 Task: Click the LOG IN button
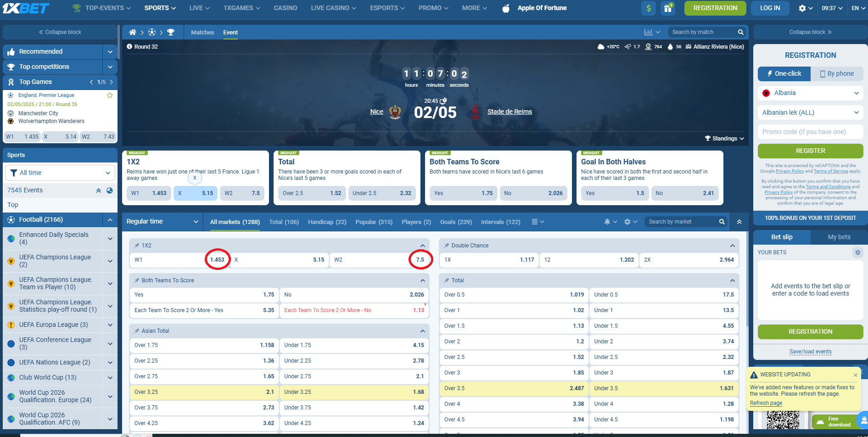(x=770, y=8)
